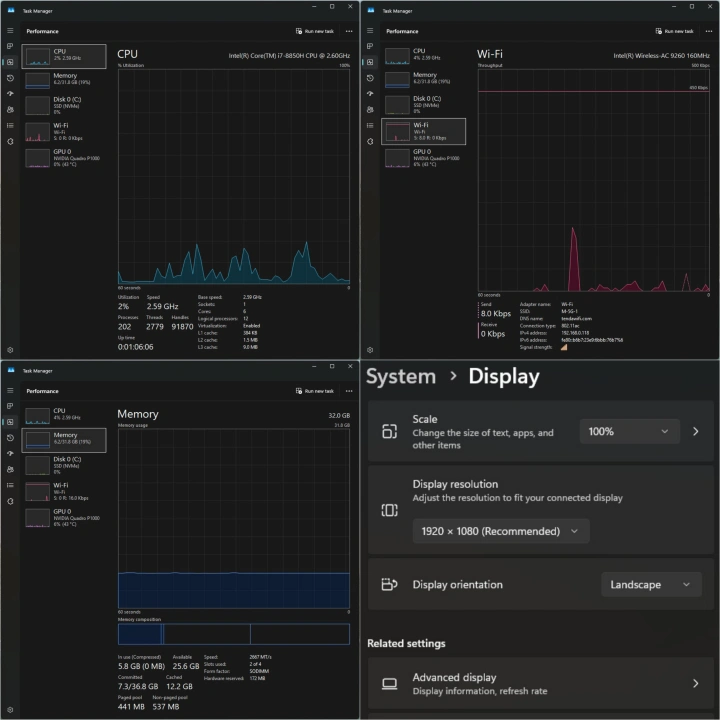Open Settings gear in the CPU Task Manager window
Image resolution: width=720 pixels, height=720 pixels.
tap(9, 350)
